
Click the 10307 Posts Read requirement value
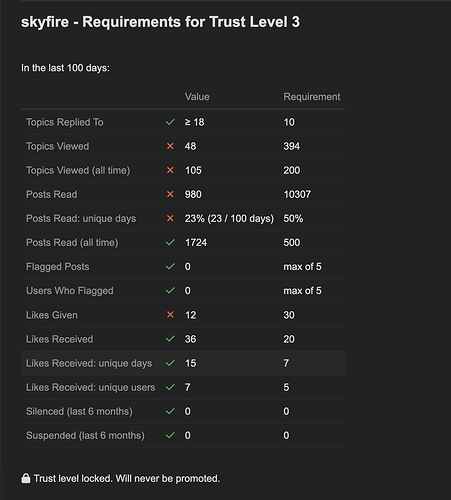pyautogui.click(x=297, y=194)
